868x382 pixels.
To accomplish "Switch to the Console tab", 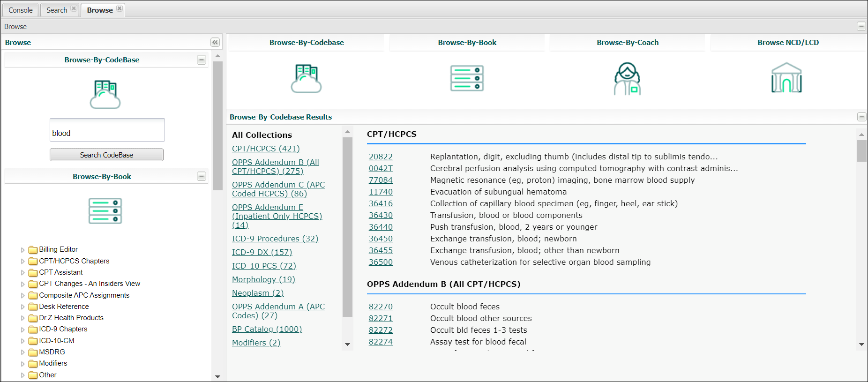I will click(21, 10).
